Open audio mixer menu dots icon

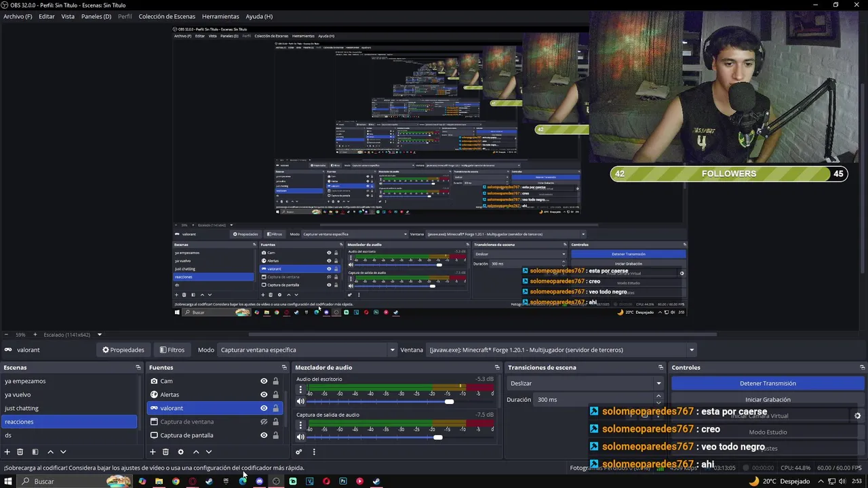(x=313, y=452)
